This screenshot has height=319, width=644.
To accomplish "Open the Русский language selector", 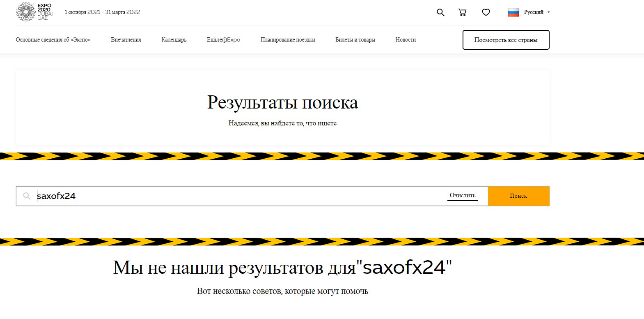I will point(533,12).
